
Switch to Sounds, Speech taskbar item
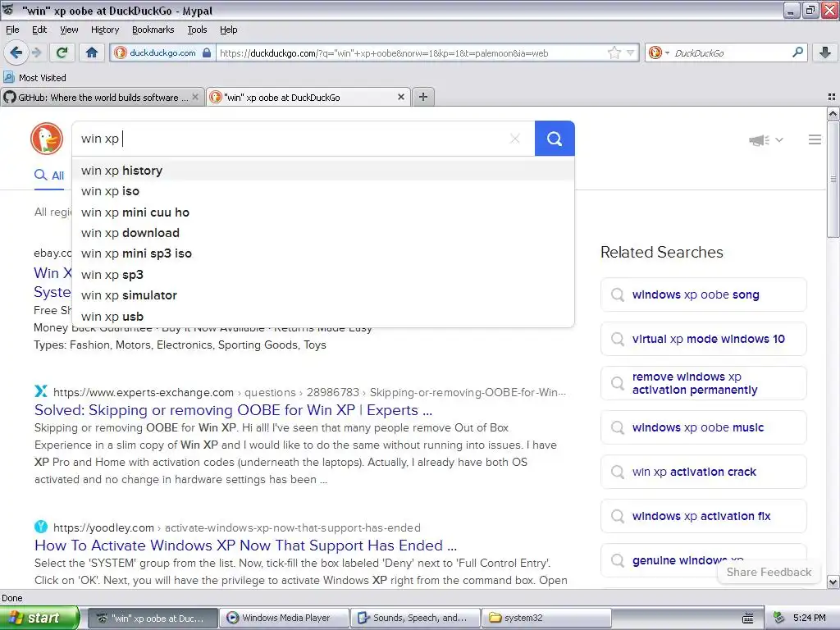(x=416, y=619)
